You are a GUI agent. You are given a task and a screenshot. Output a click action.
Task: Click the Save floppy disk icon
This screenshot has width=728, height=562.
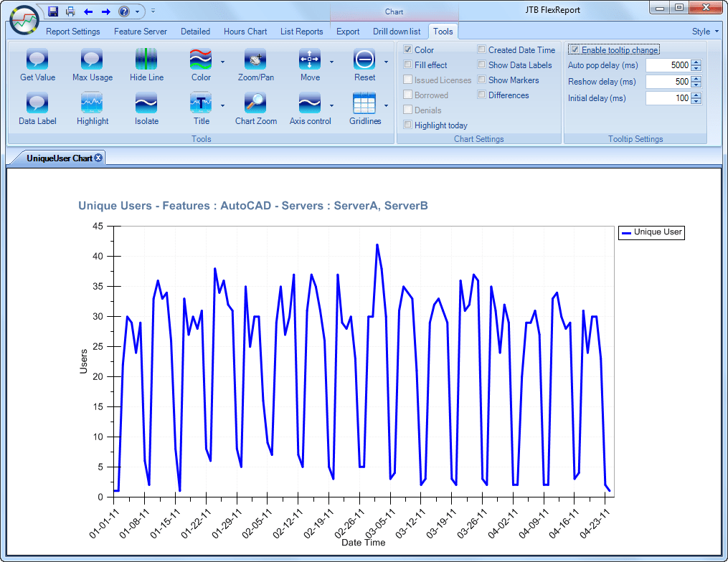pyautogui.click(x=53, y=11)
